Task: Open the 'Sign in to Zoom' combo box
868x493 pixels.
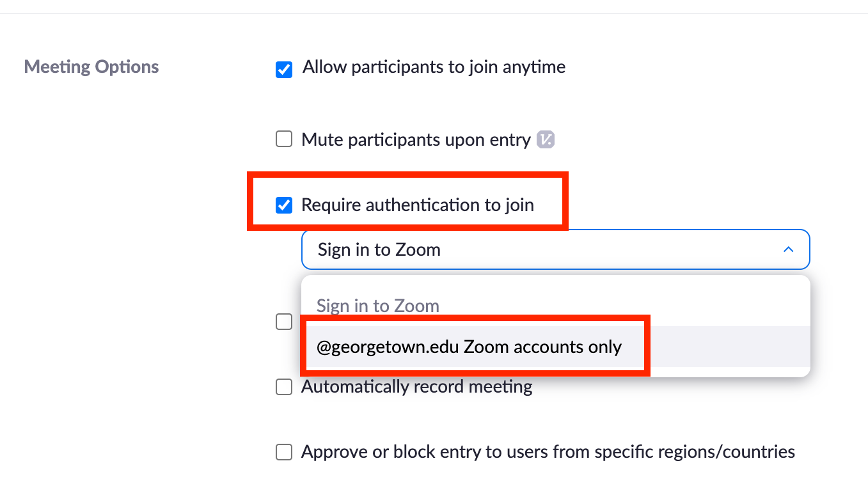Action: click(x=555, y=249)
